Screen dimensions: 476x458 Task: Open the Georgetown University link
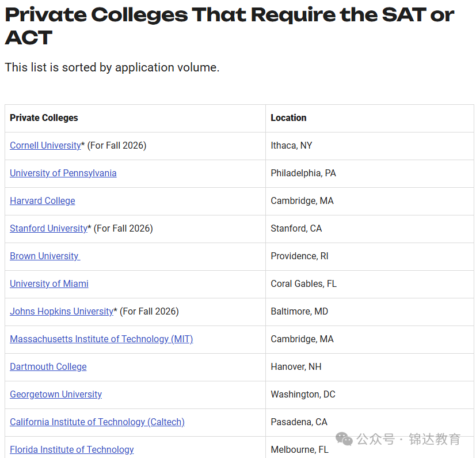point(56,395)
